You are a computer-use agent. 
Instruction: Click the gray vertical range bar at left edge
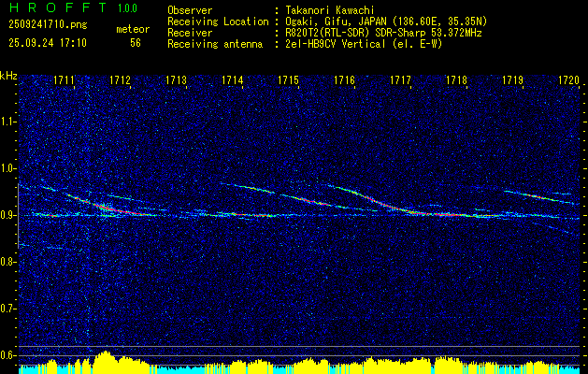click(18, 216)
